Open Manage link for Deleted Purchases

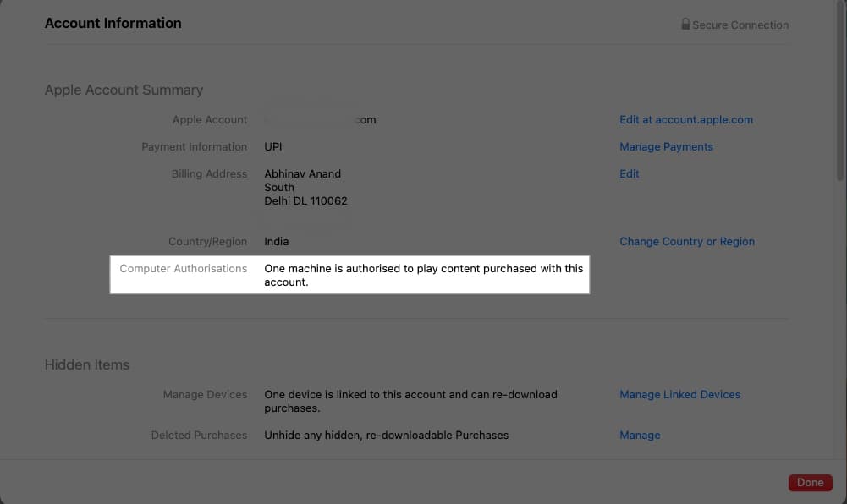640,435
